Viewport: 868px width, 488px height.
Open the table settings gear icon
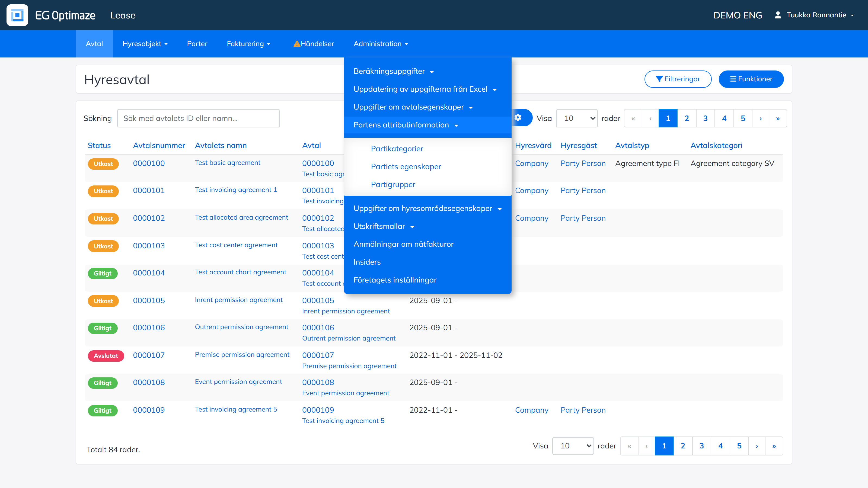pos(518,118)
